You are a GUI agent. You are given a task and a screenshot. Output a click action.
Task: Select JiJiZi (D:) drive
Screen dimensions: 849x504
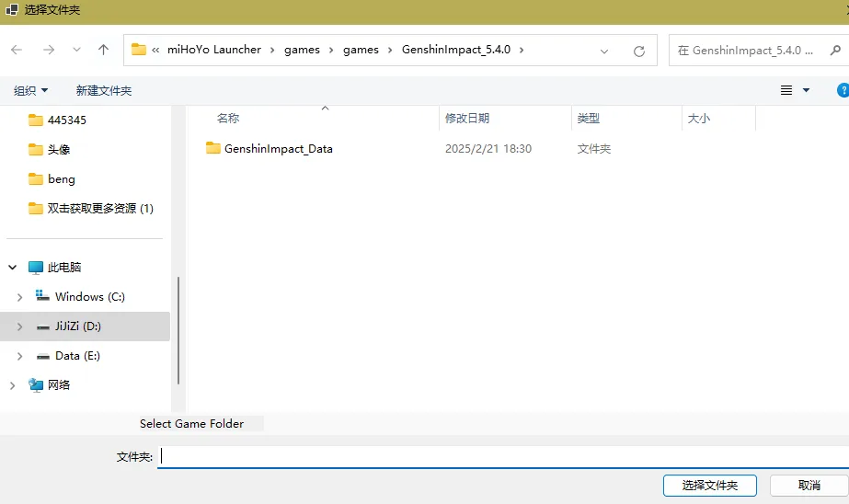(77, 326)
